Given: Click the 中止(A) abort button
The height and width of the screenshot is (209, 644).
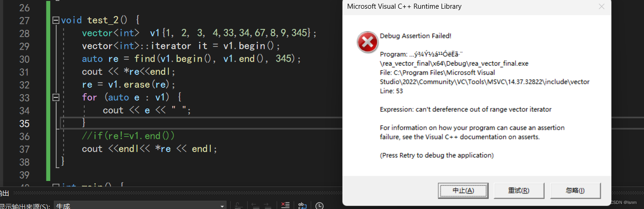Looking at the screenshot, I should (463, 190).
